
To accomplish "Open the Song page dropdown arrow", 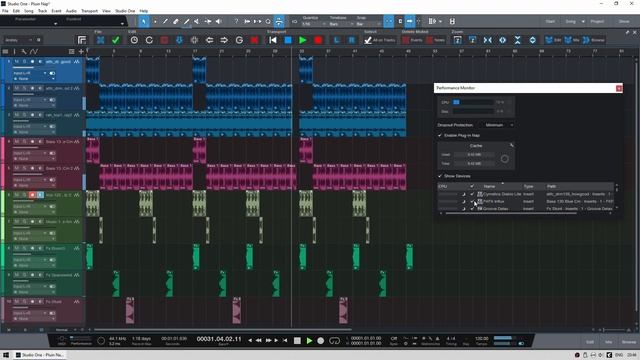I will pyautogui.click(x=583, y=21).
